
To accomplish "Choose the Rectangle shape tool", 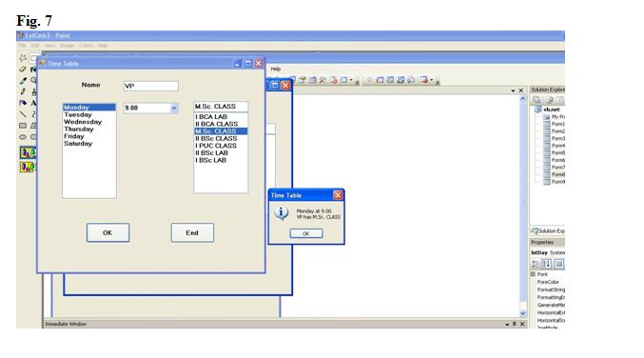I will pos(23,126).
